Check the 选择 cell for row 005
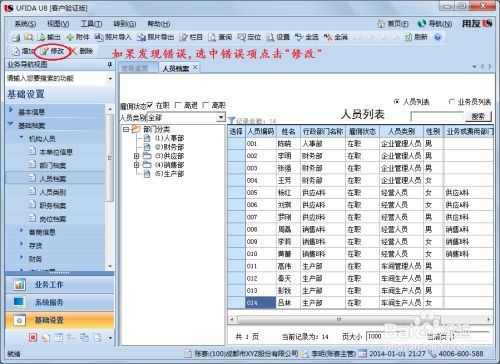 coord(236,193)
